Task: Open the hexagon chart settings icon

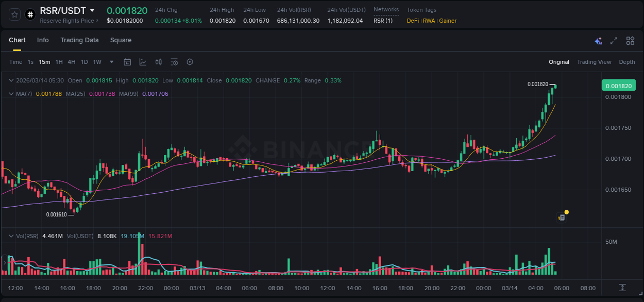Action: pos(190,62)
